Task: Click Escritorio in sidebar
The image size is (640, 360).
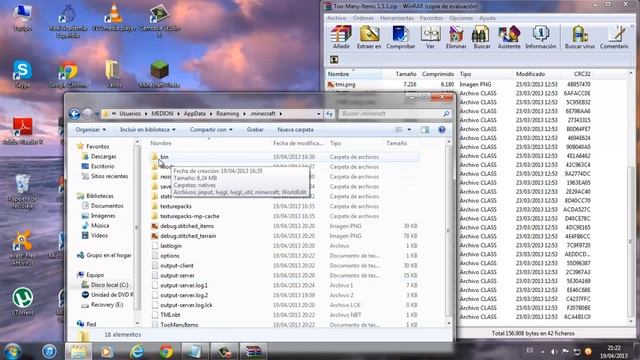Action: coord(102,166)
